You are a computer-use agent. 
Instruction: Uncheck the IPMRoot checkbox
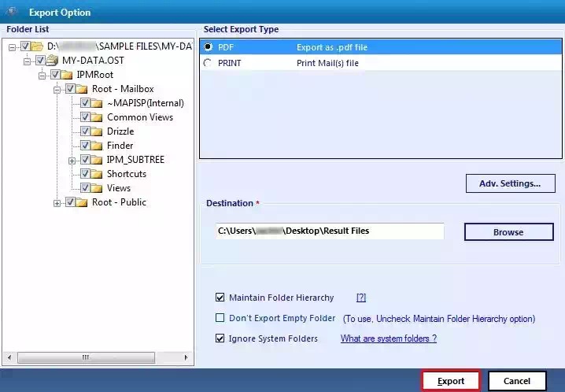(x=55, y=75)
